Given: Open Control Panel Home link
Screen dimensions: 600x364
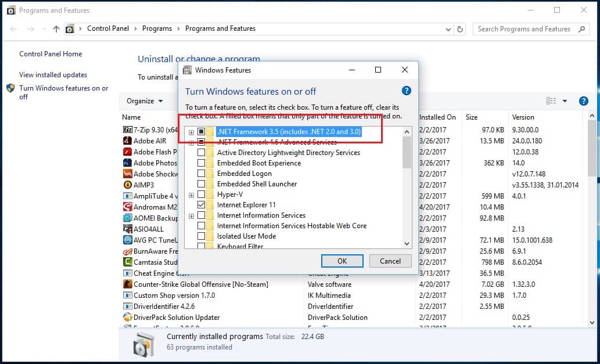Looking at the screenshot, I should pyautogui.click(x=51, y=54).
